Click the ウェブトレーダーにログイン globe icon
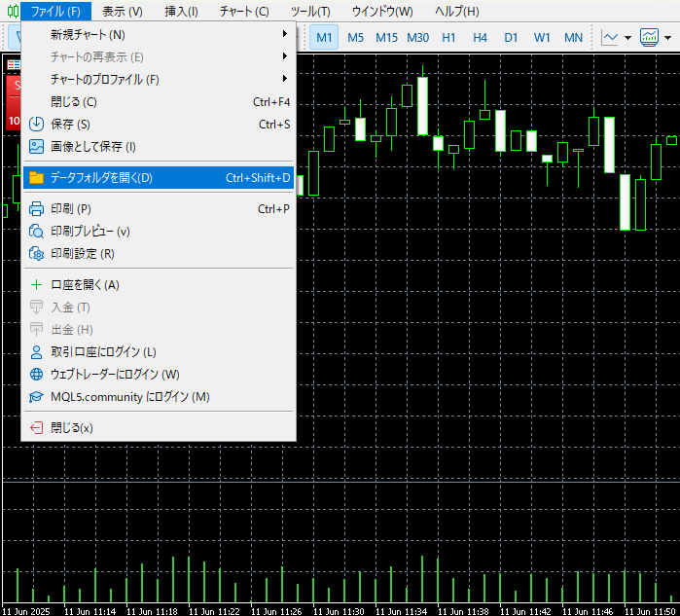This screenshot has height=616, width=680. click(x=37, y=374)
